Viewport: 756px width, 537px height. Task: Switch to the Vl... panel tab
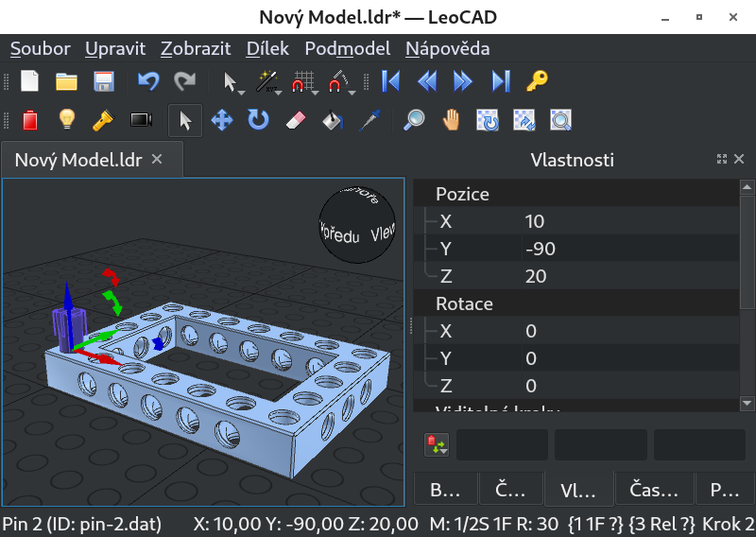[x=578, y=489]
